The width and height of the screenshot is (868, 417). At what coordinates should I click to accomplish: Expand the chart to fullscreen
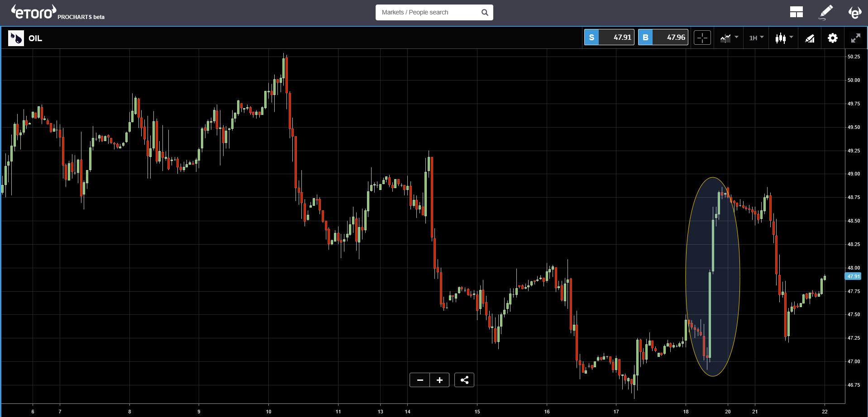[855, 38]
